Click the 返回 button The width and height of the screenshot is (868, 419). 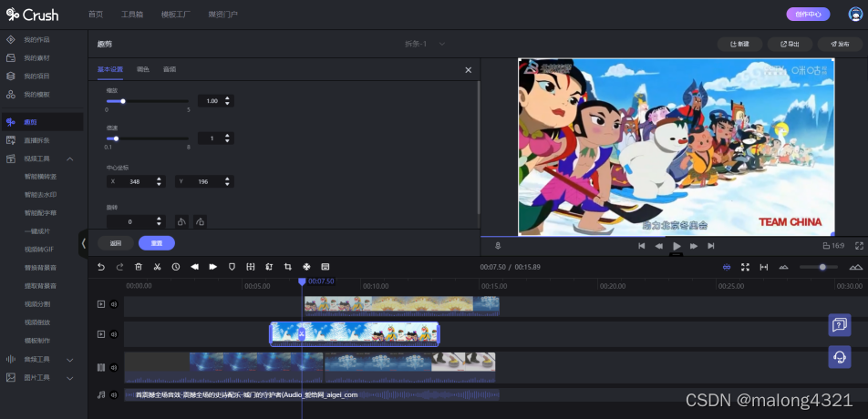point(116,243)
